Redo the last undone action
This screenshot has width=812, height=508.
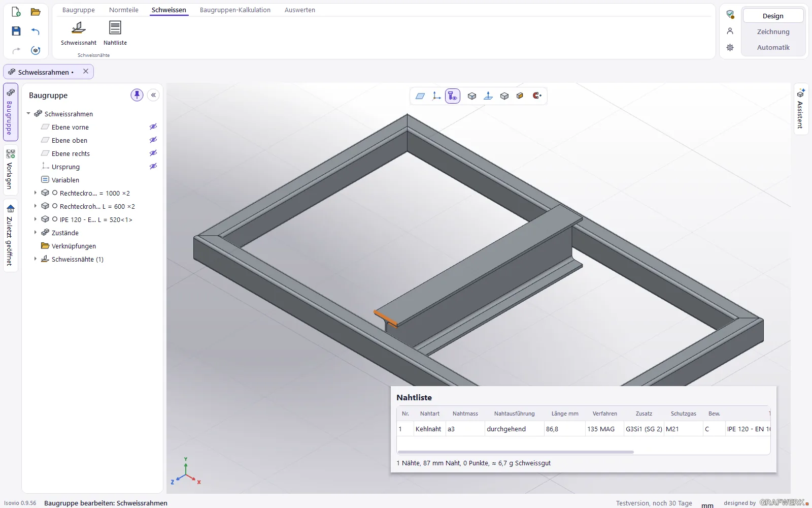16,50
